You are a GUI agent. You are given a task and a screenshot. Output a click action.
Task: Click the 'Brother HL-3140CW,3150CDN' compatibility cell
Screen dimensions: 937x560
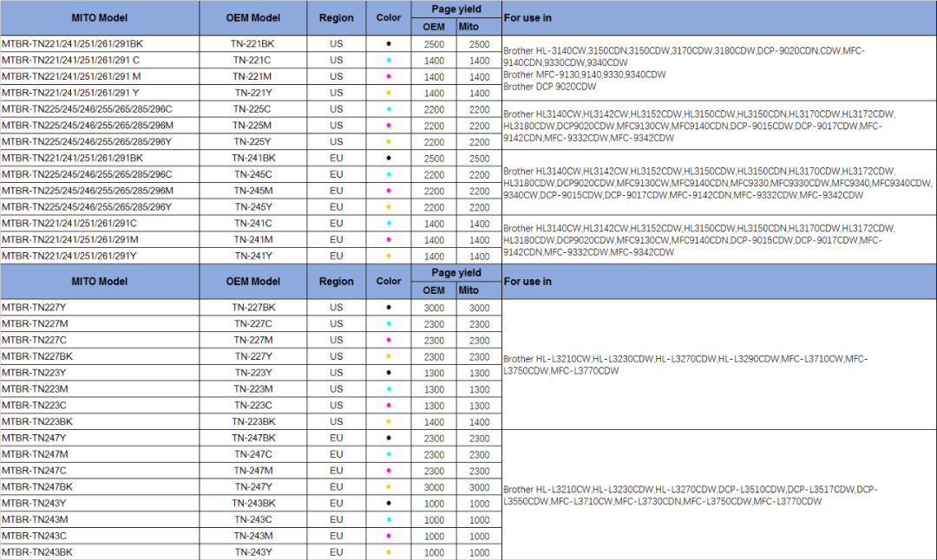click(x=719, y=68)
